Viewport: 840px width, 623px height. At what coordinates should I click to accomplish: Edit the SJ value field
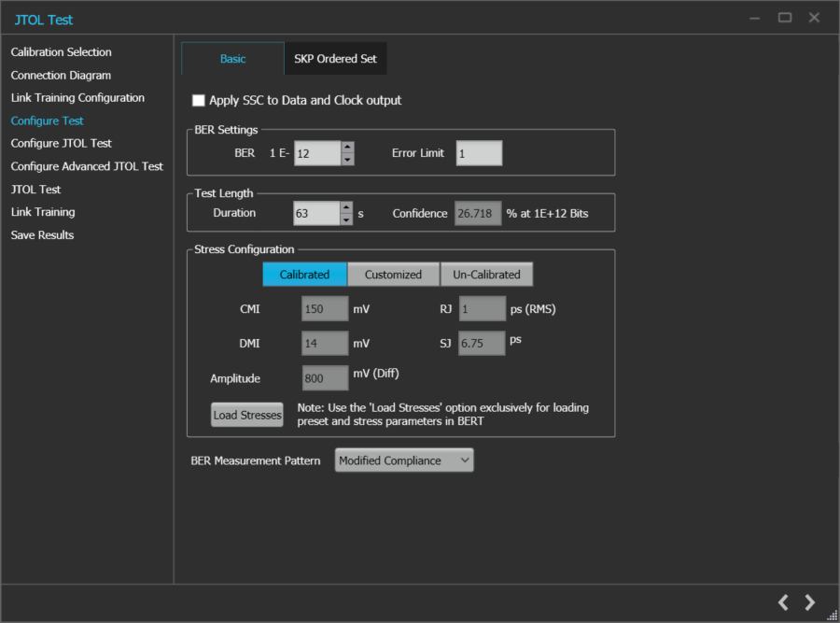(482, 343)
